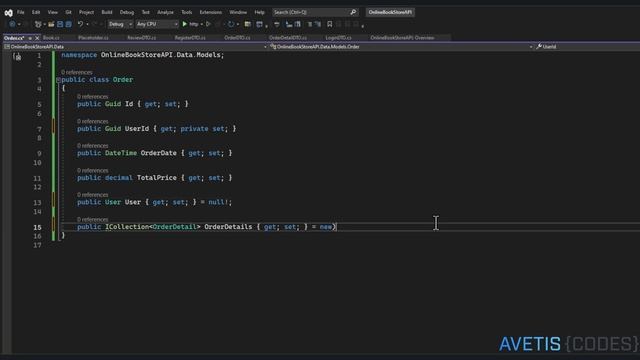Pin the Order.cs tab

click(30, 38)
